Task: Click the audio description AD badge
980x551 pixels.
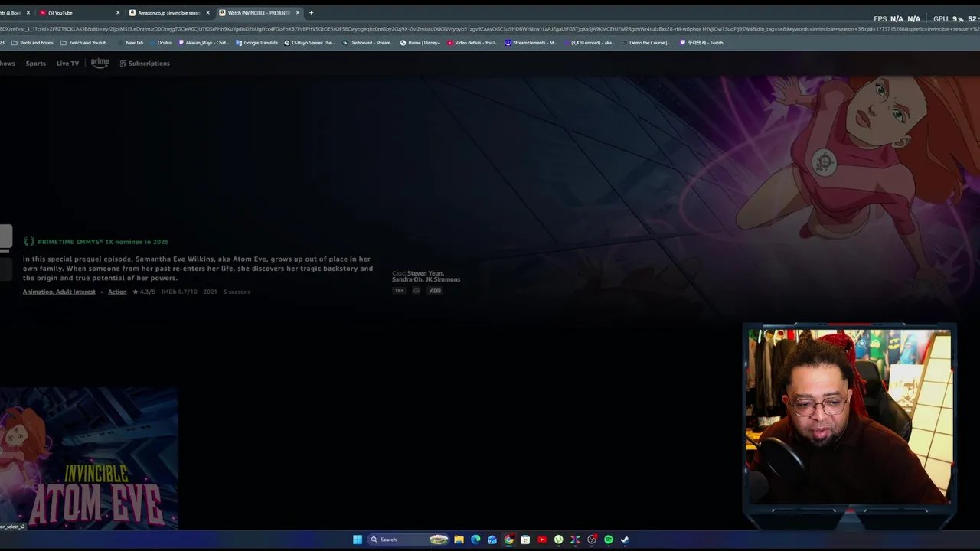Action: click(x=435, y=291)
